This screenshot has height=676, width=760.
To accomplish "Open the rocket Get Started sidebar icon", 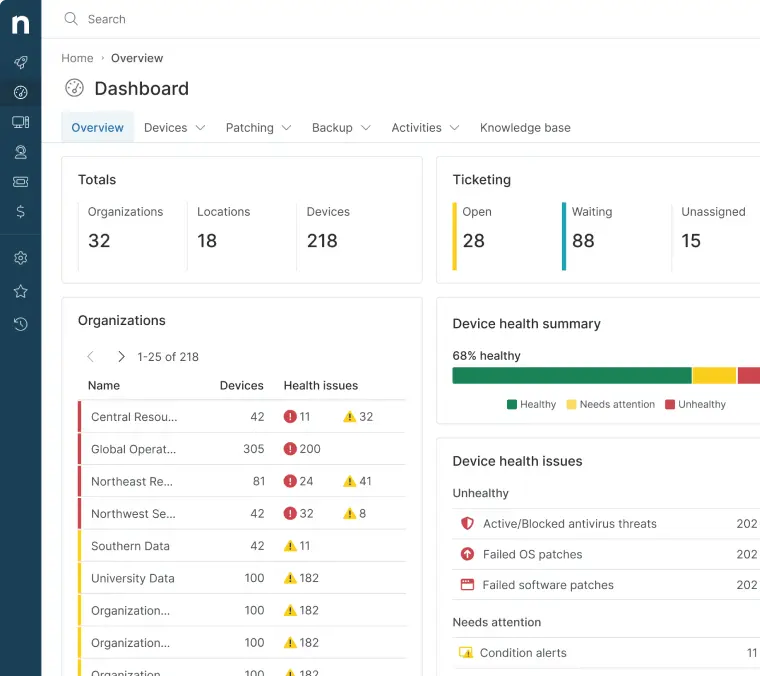I will coord(20,62).
